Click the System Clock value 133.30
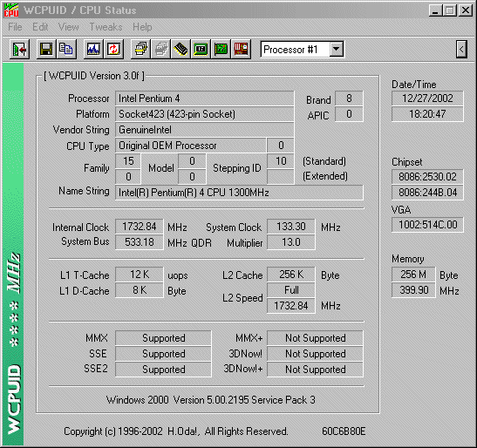Screen dimensions: 477x448 pyautogui.click(x=291, y=227)
